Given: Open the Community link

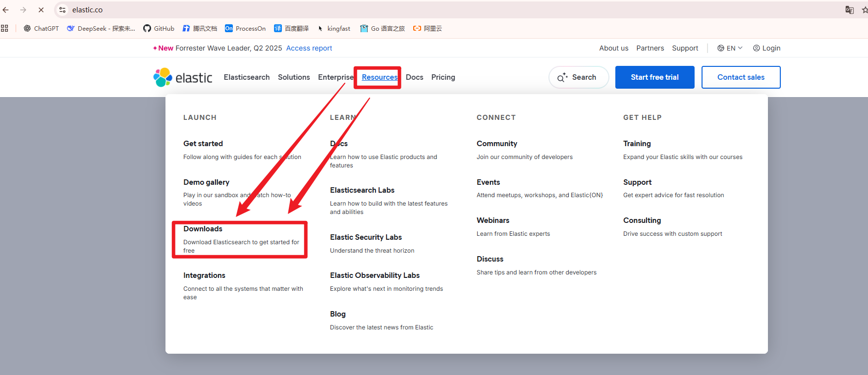Looking at the screenshot, I should pos(497,144).
